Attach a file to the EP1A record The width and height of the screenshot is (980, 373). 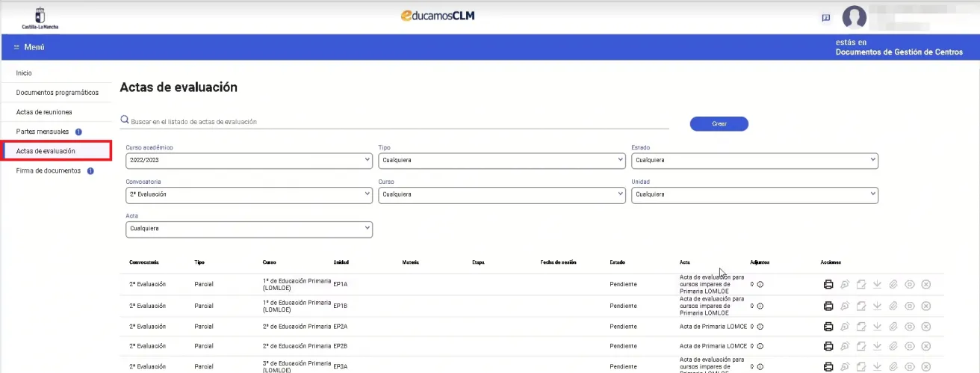893,285
